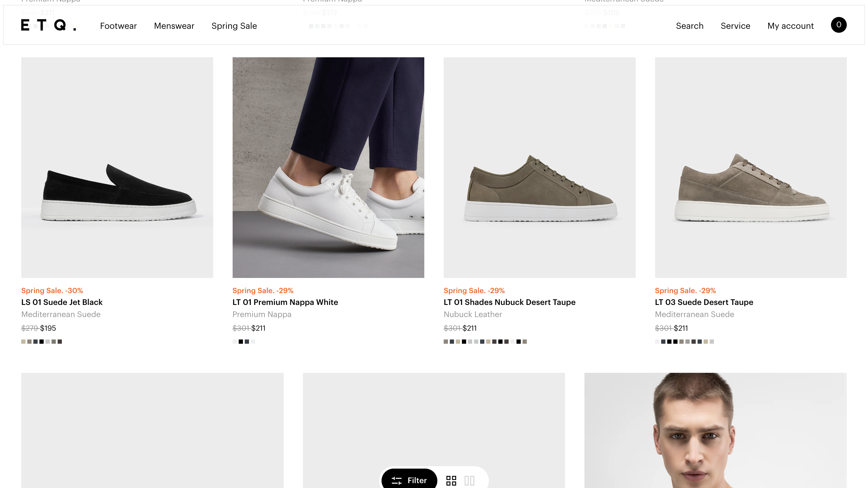View the nubuck taupe sneaker image

[540, 167]
